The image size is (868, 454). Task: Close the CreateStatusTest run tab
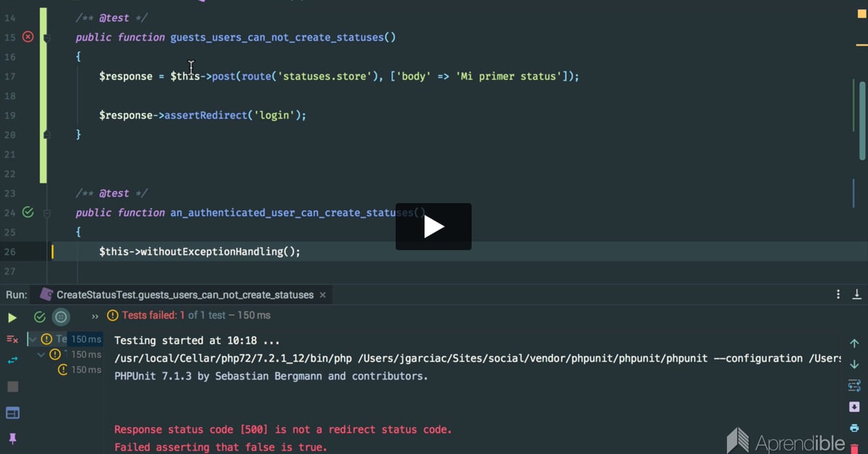pyautogui.click(x=323, y=295)
